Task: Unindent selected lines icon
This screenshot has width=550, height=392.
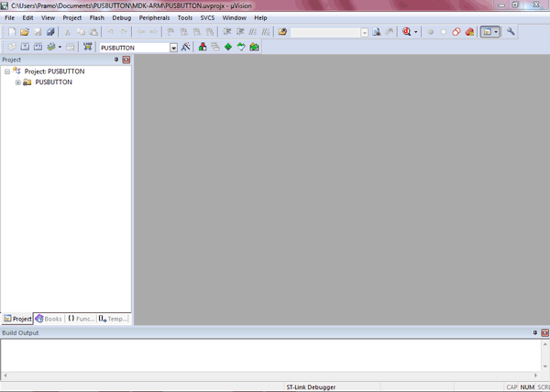Action: tap(240, 32)
